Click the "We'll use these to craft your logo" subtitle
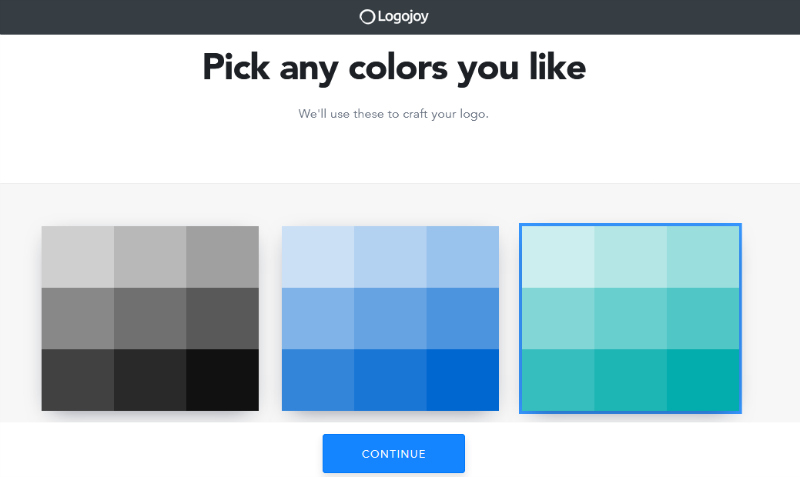This screenshot has height=477, width=800. click(x=393, y=114)
